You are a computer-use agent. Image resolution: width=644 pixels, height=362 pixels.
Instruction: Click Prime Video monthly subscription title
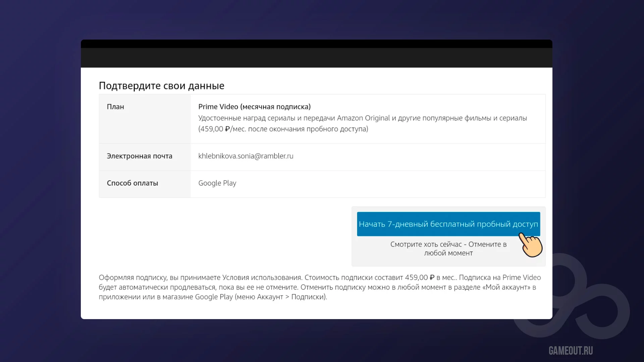(254, 107)
